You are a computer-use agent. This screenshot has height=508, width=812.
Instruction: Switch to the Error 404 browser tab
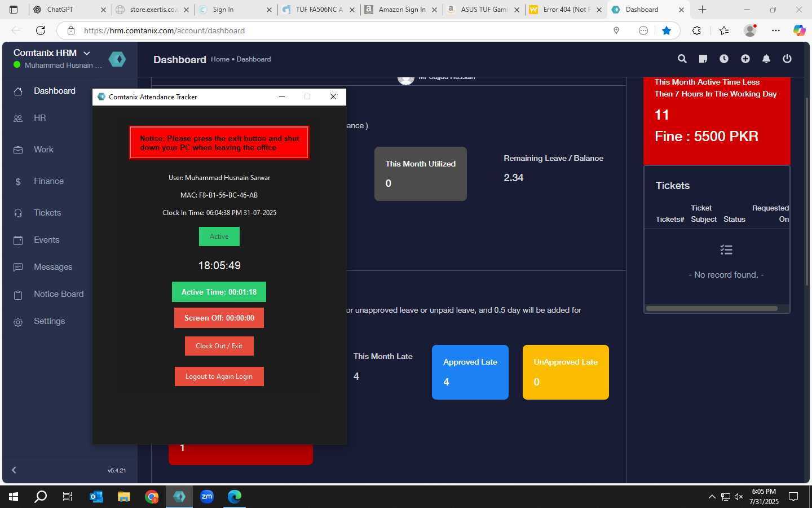(x=566, y=10)
